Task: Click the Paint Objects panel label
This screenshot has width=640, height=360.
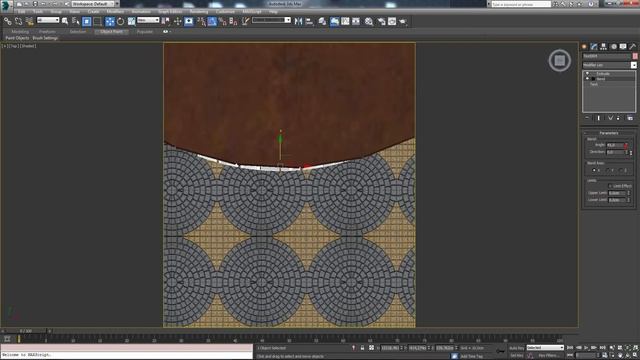Action: tap(17, 38)
